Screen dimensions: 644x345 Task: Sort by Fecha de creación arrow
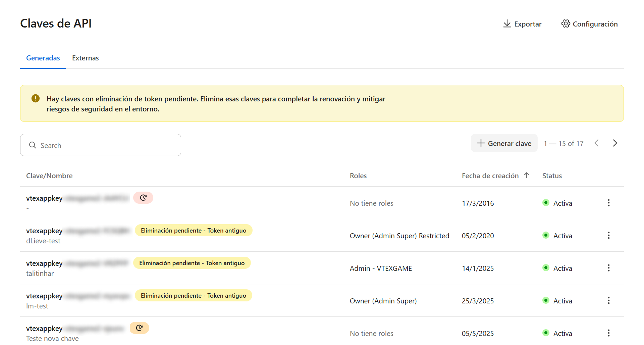click(x=527, y=175)
